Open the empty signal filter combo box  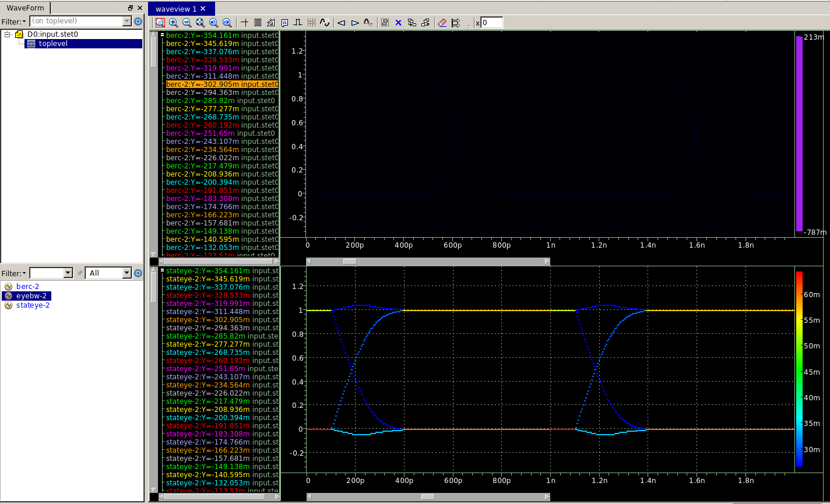(51, 273)
